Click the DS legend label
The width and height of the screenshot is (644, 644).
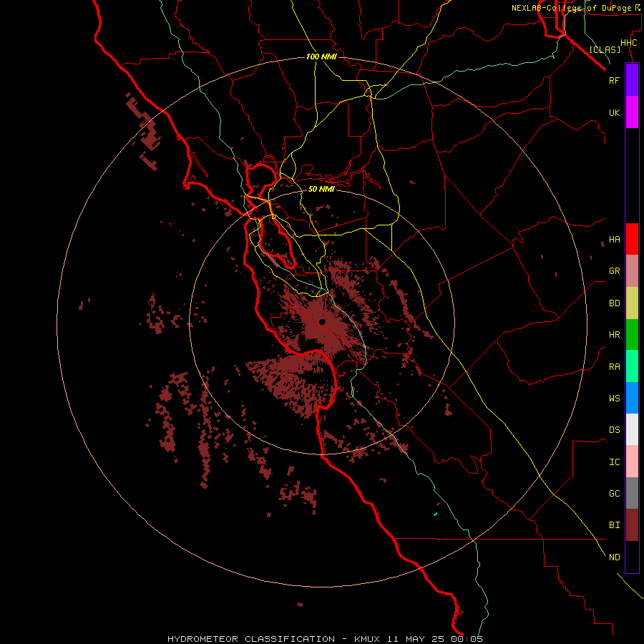tap(614, 430)
